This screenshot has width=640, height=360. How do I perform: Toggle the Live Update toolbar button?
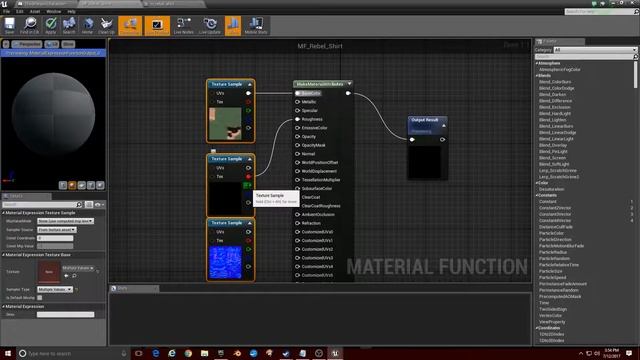pyautogui.click(x=210, y=26)
